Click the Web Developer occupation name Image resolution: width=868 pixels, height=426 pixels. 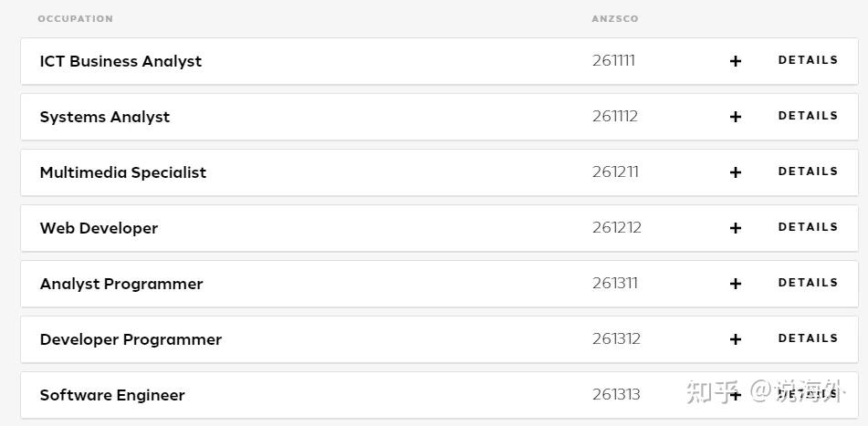tap(99, 228)
